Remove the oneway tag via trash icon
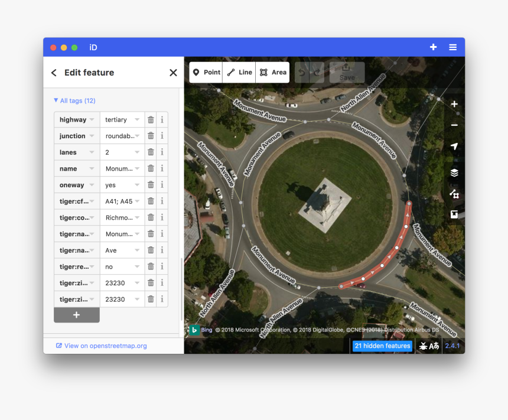Screen dimensions: 508x420 151,185
